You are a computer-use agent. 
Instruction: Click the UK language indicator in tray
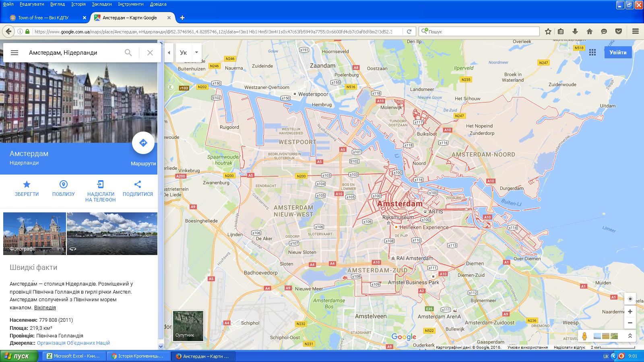pos(606,356)
